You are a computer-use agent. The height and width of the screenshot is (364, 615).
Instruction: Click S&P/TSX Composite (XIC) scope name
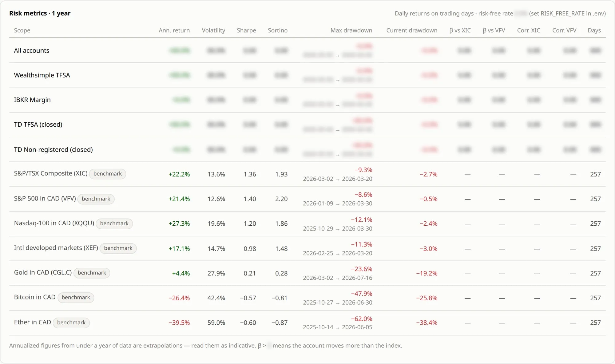51,173
